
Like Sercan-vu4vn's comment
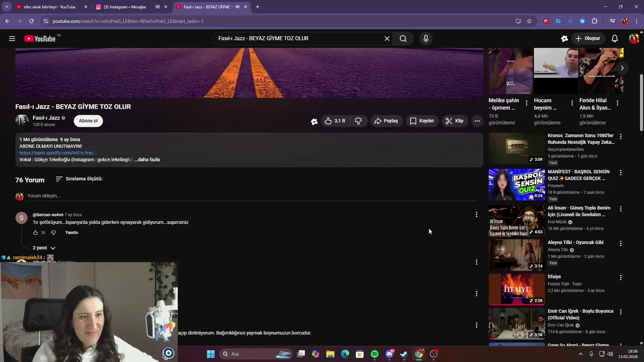tap(35, 232)
